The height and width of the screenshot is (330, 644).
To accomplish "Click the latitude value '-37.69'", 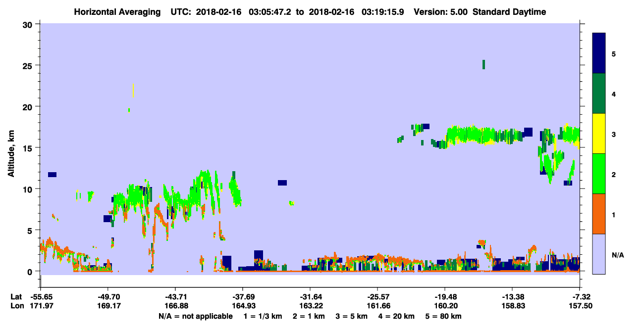I will coord(243,297).
